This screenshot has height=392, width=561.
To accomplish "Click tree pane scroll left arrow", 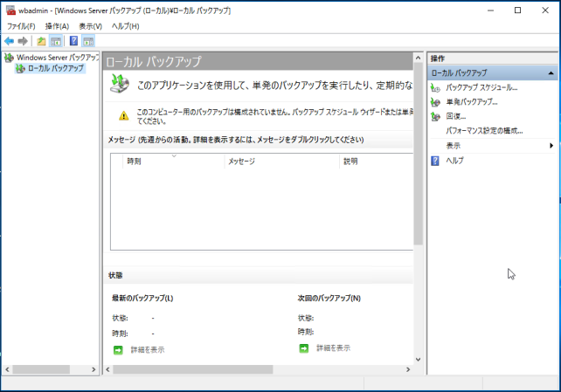I will pos(7,369).
